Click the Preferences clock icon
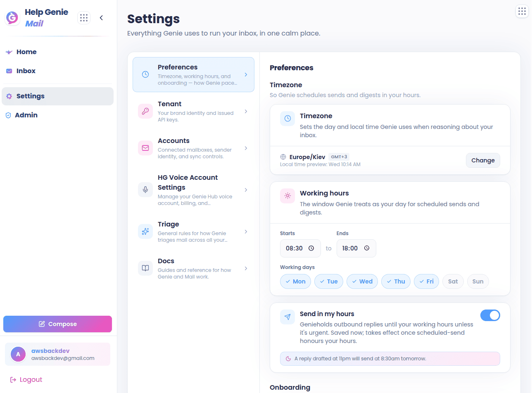The width and height of the screenshot is (532, 393). 145,74
